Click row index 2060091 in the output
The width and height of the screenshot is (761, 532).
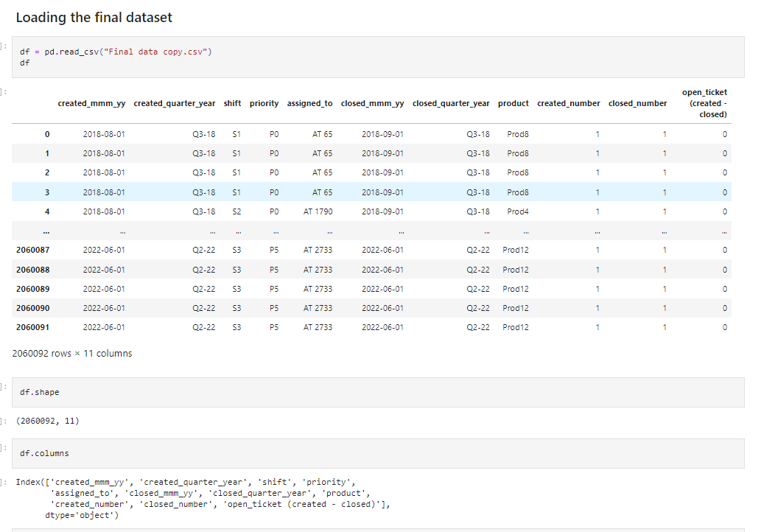click(32, 327)
